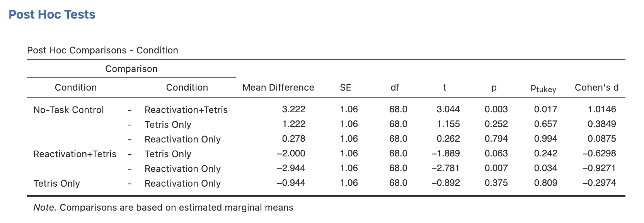Screen dimensions: 644x223
Task: Click the df column header
Action: 395,87
